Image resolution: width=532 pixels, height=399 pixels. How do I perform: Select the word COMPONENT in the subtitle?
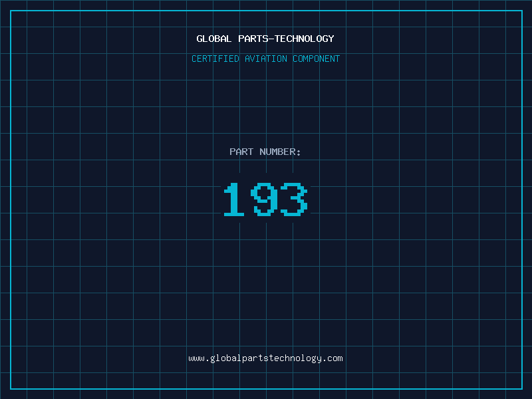[317, 59]
